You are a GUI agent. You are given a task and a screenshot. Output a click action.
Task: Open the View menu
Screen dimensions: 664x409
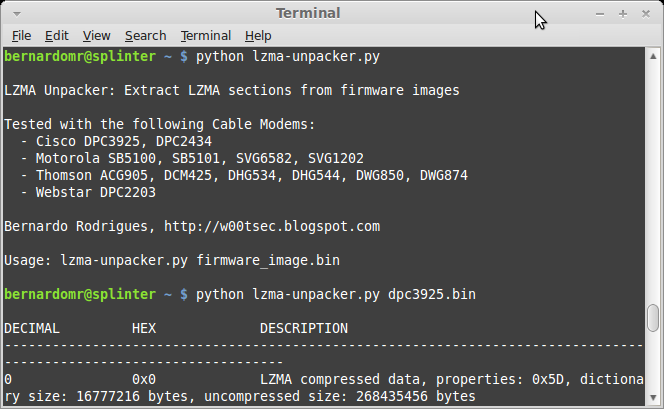click(97, 35)
